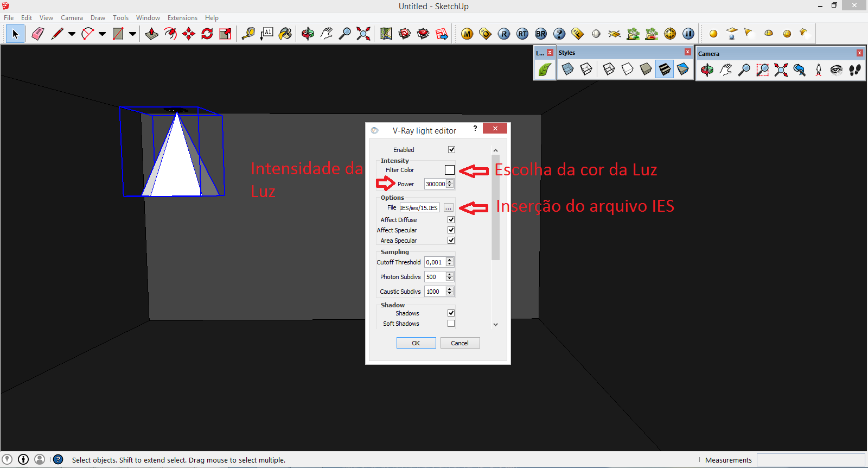Open the Window menu
The height and width of the screenshot is (468, 868).
pos(148,18)
